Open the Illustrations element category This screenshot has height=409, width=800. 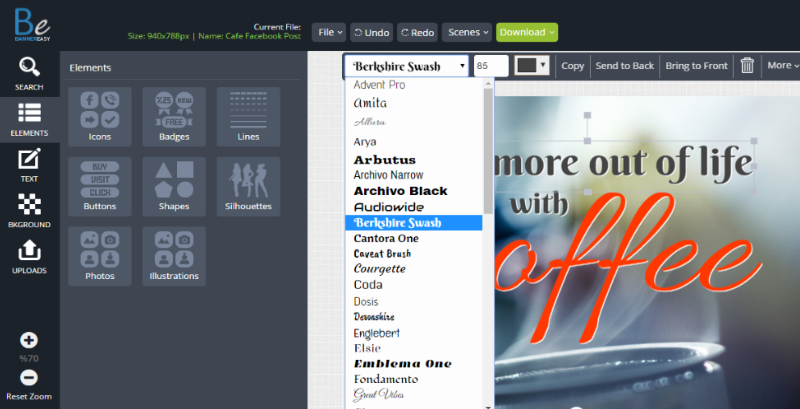(x=174, y=257)
